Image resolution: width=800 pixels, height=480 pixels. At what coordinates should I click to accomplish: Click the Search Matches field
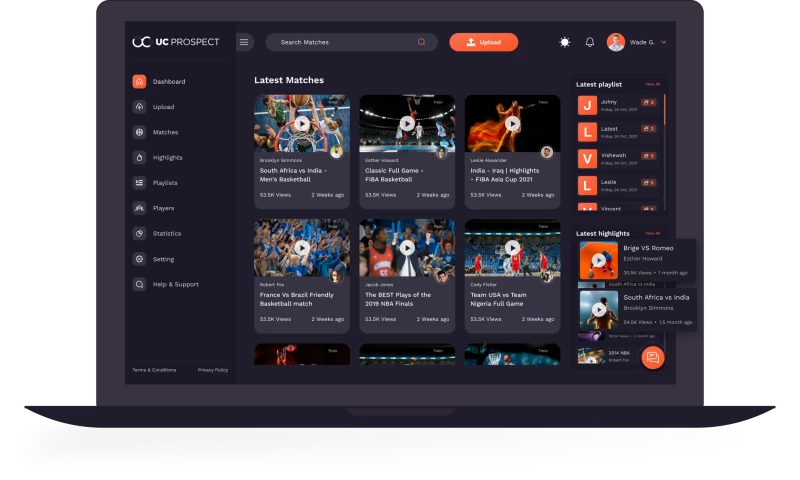tap(352, 42)
